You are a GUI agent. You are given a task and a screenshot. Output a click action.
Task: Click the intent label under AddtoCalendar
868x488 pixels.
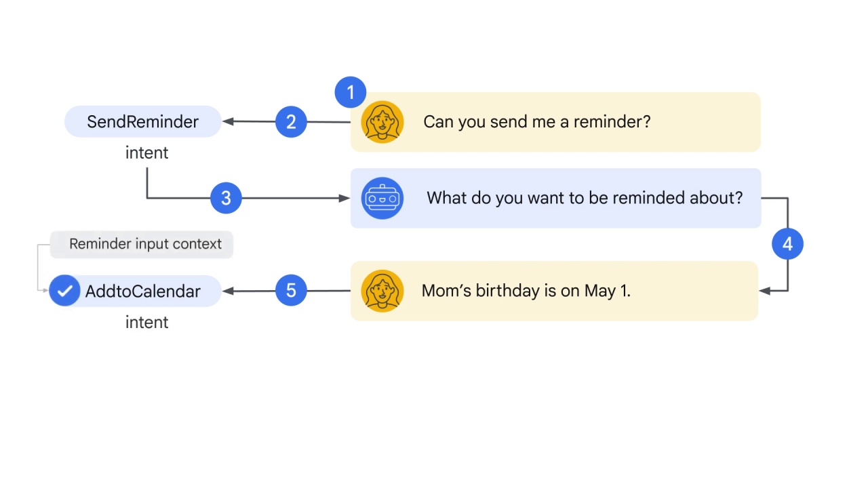146,323
